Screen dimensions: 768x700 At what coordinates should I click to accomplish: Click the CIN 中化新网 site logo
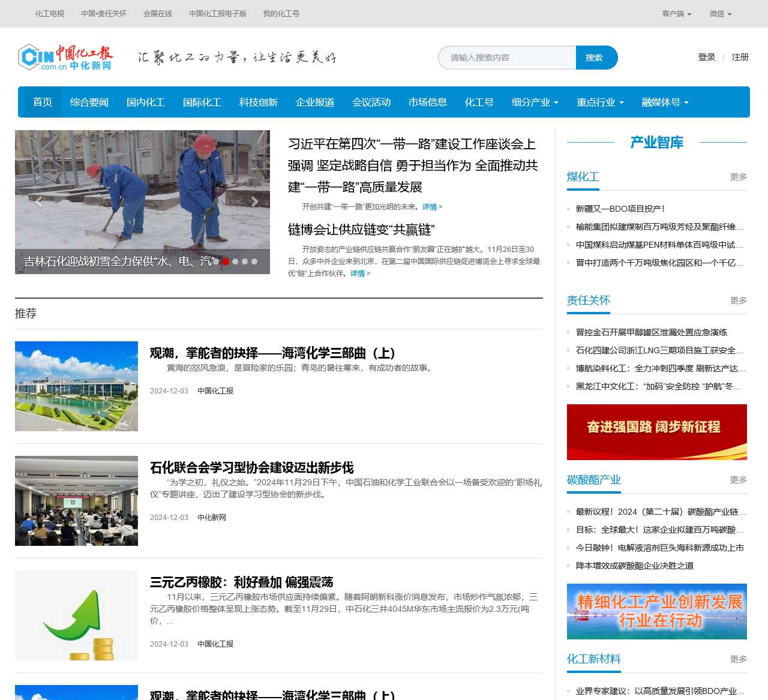(x=65, y=58)
